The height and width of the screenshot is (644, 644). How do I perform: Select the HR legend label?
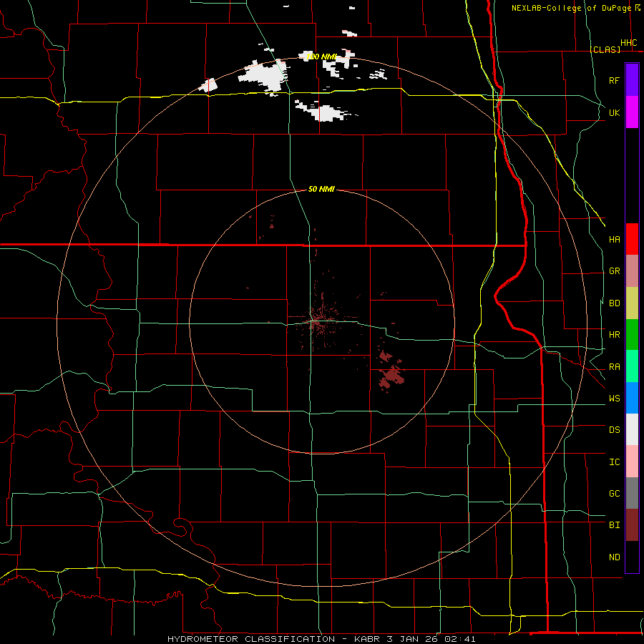click(x=614, y=335)
